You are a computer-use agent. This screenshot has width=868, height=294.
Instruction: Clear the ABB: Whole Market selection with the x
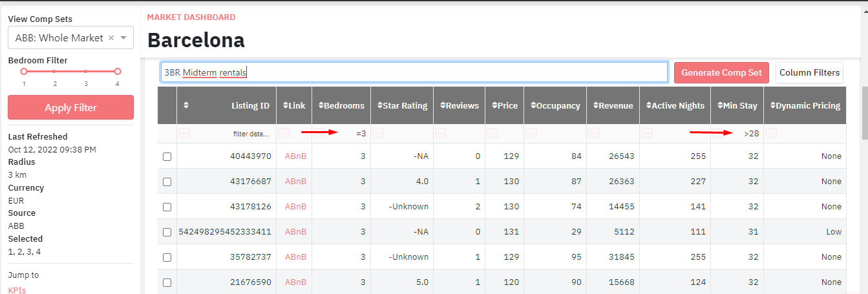click(x=111, y=38)
